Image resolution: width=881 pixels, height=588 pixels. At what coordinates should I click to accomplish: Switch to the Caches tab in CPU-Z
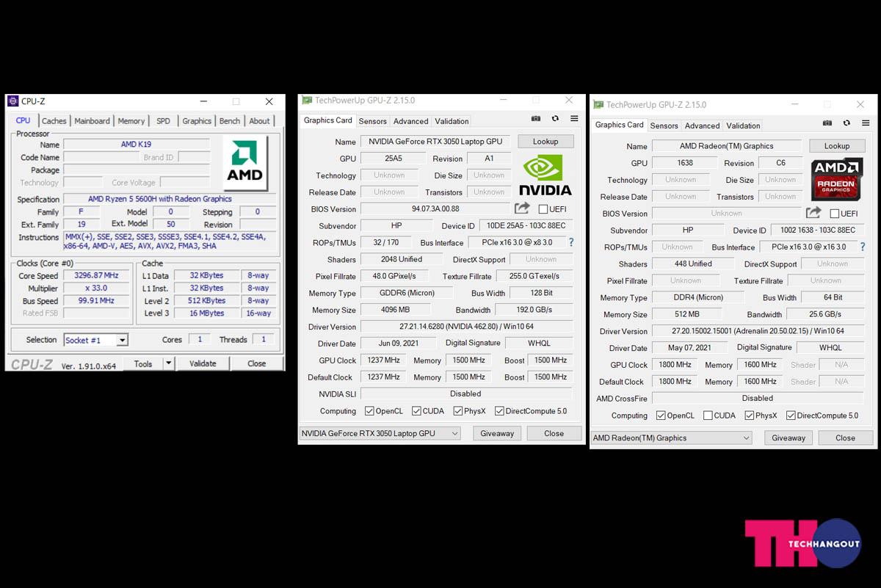point(54,121)
